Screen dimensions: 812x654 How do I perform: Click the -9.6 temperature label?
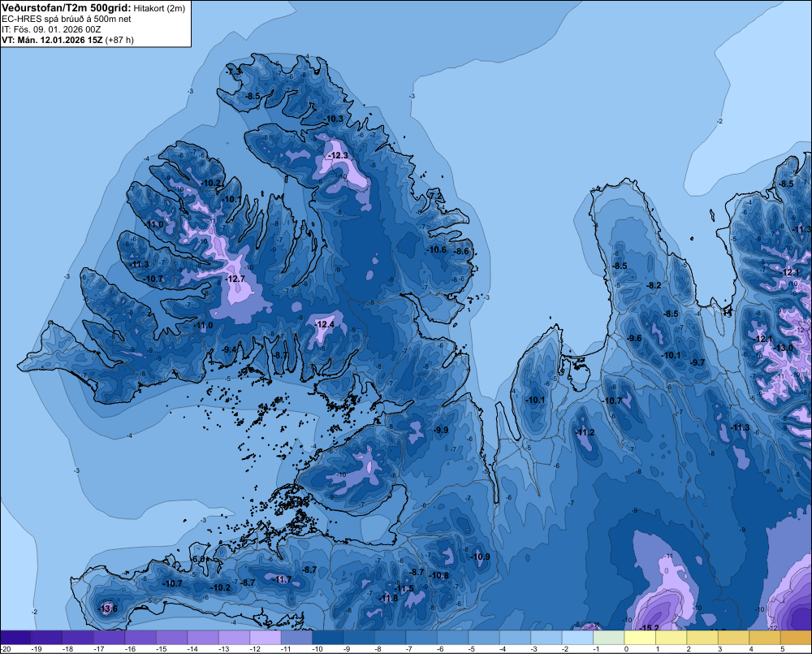[x=634, y=338]
